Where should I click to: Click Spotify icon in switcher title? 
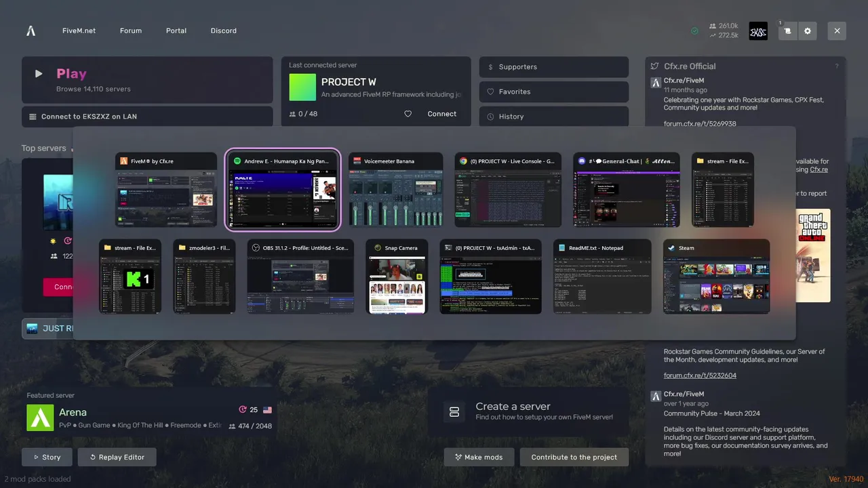[x=237, y=161]
